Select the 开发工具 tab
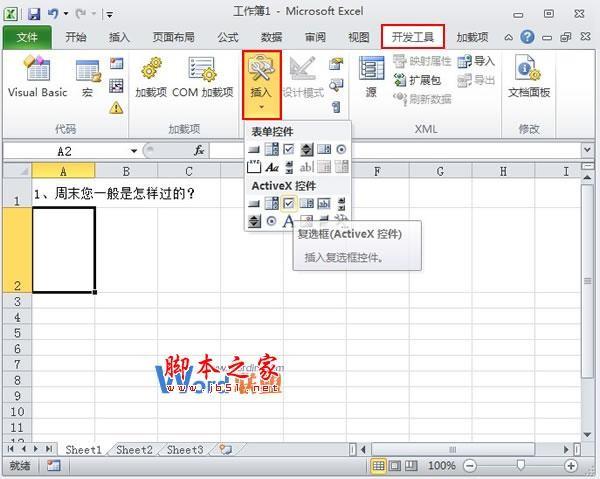The width and height of the screenshot is (600, 479). (412, 37)
